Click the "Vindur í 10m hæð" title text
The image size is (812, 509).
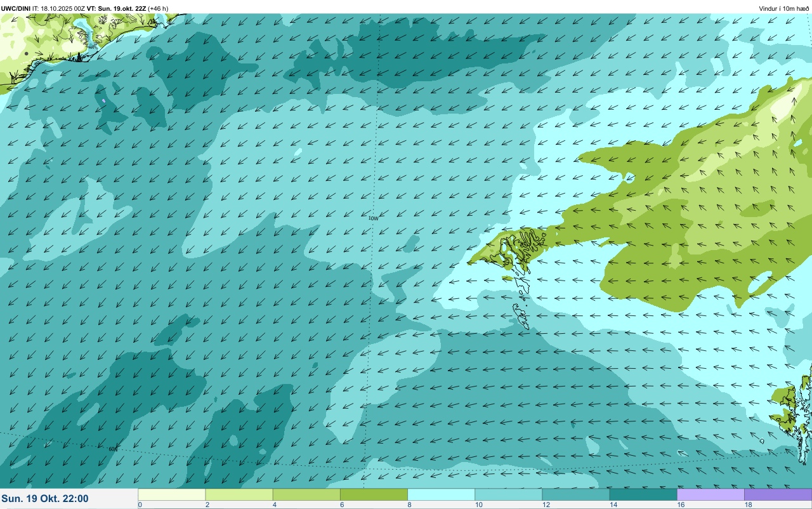tap(783, 8)
